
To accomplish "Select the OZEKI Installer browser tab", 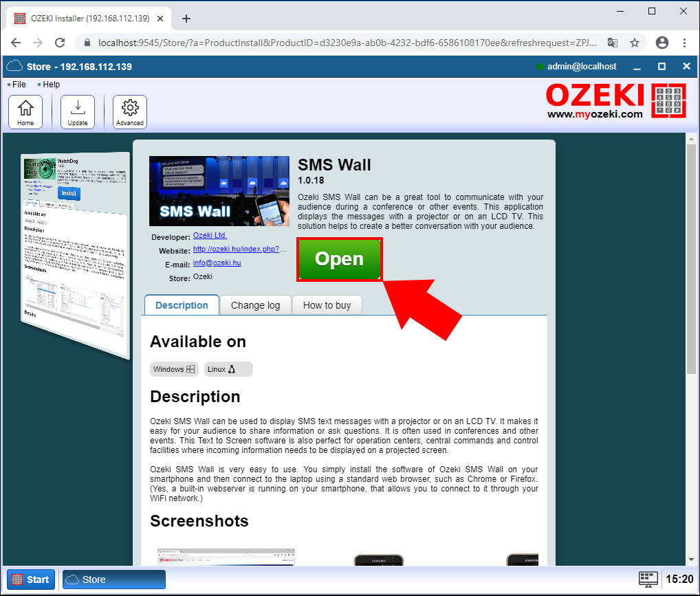I will [89, 19].
